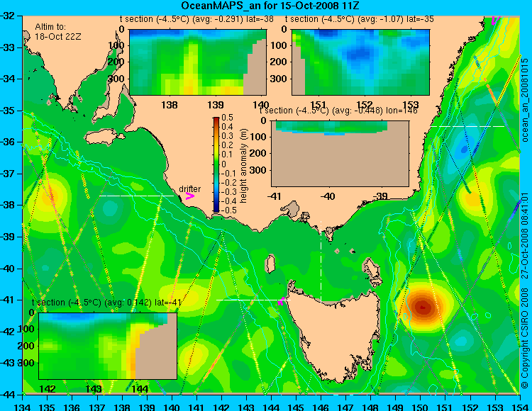Click latitude tick label '-44' on the left axis
The image size is (532, 411).
coord(7,395)
